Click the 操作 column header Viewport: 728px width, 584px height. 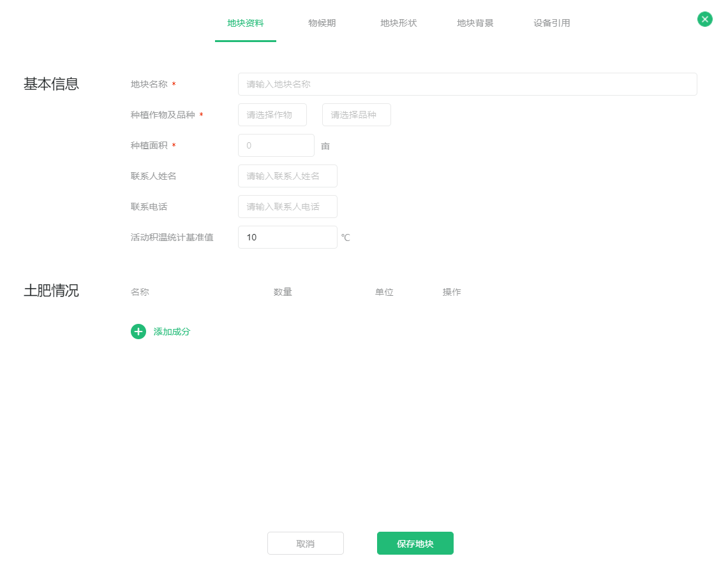point(452,292)
